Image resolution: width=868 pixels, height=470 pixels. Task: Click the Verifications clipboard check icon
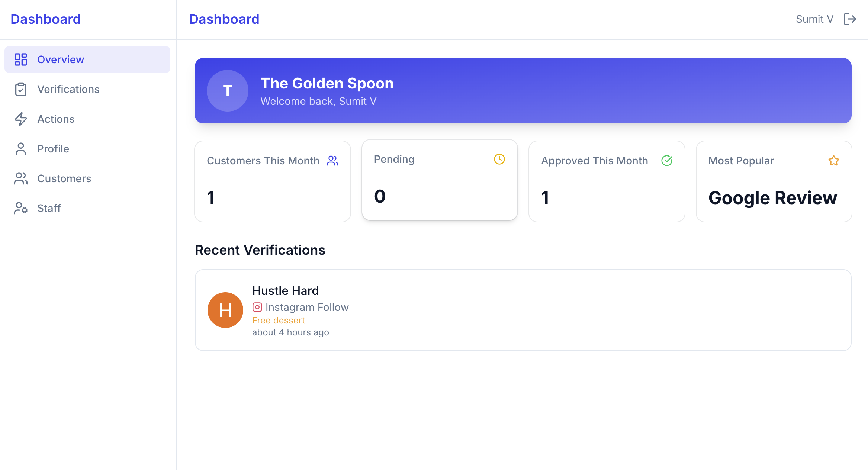21,89
